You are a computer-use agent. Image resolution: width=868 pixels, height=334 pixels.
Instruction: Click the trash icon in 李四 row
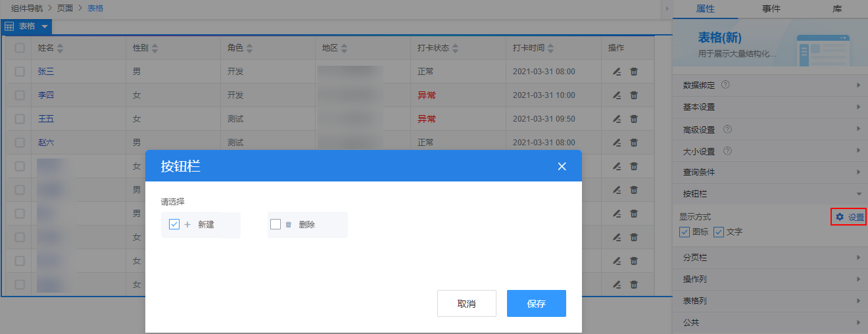[x=634, y=95]
